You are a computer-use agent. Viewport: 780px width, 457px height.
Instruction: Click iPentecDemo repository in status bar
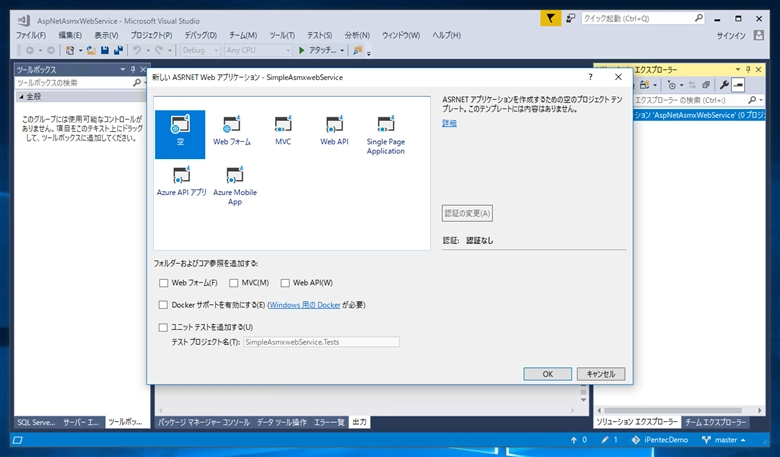coord(660,440)
